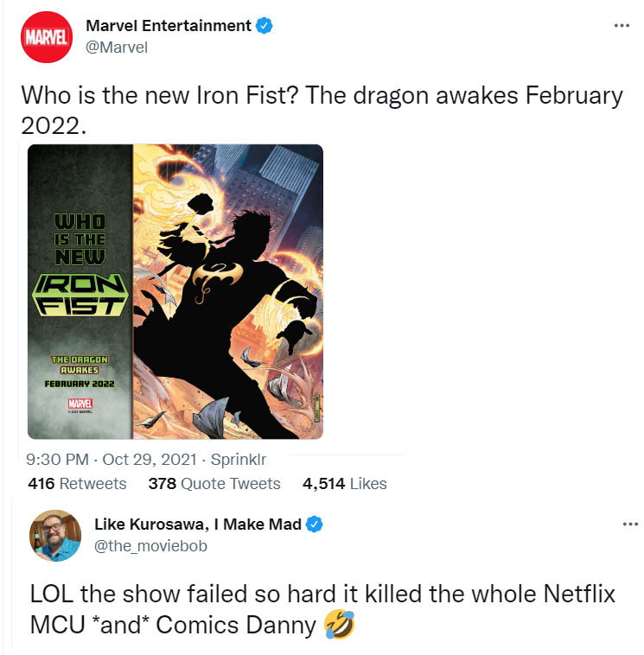
Task: Open the more options menu on moviebob's reply
Action: point(630,524)
